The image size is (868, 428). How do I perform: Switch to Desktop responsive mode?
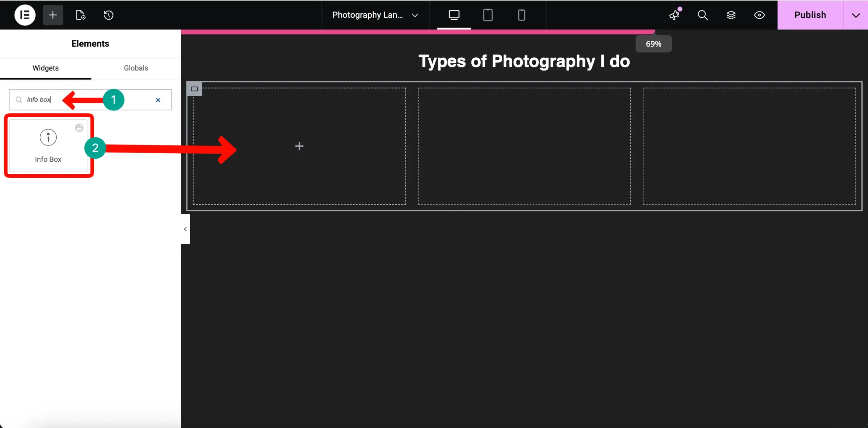(454, 15)
